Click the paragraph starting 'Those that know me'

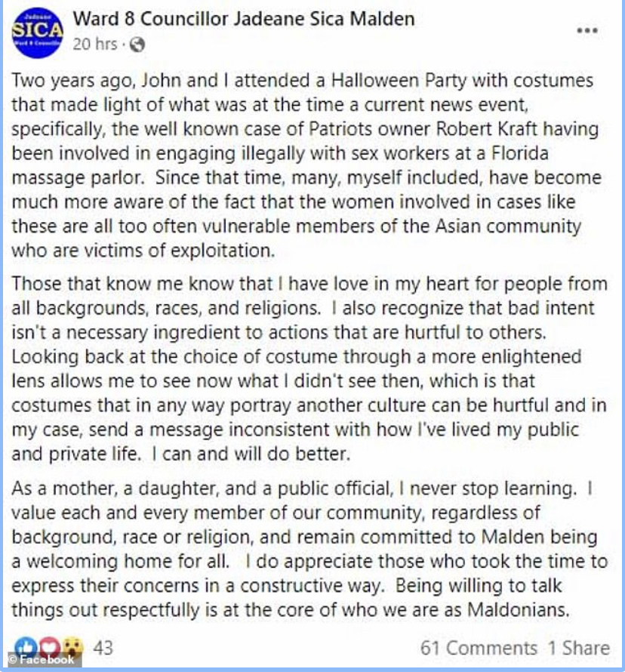click(309, 368)
